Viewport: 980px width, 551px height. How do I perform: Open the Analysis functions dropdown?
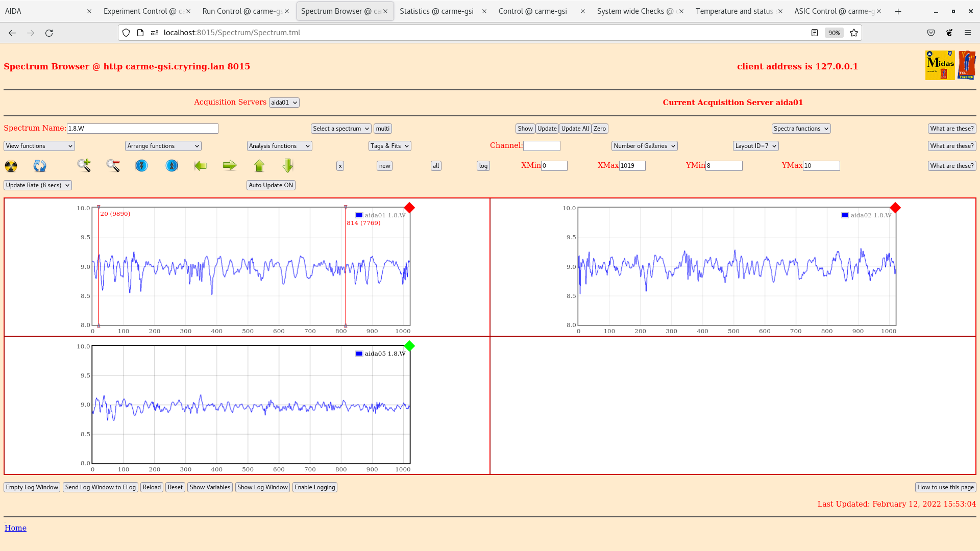(279, 146)
